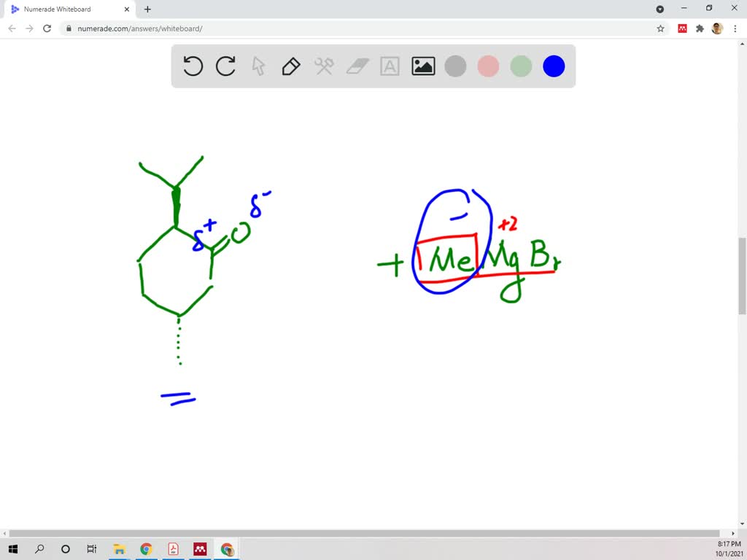Open Adobe Acrobat from the taskbar

pyautogui.click(x=174, y=548)
